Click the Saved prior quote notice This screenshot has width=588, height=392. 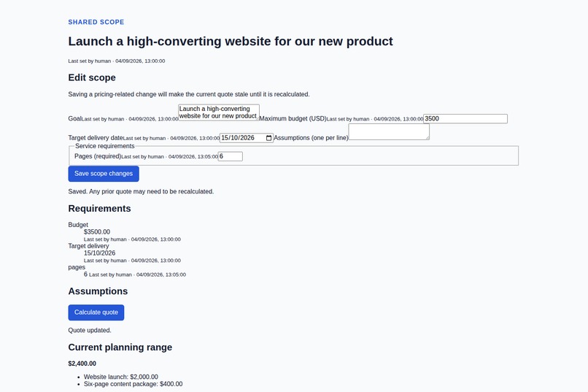(x=141, y=191)
